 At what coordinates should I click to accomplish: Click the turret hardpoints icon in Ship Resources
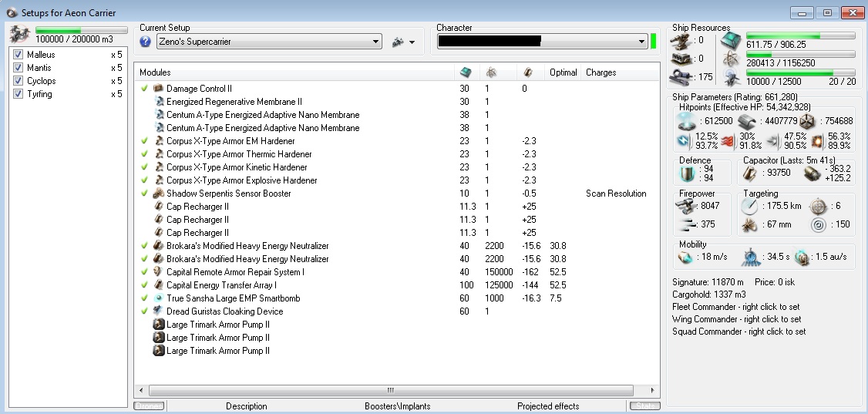click(x=681, y=40)
